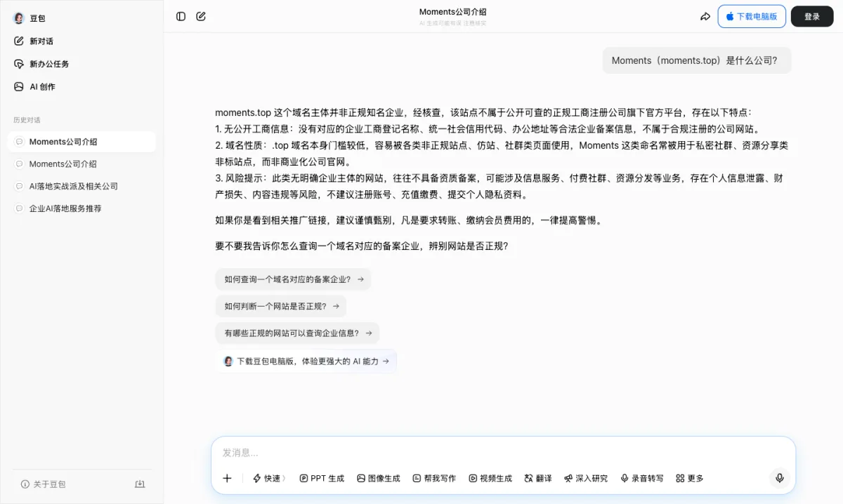843x504 pixels.
Task: Click the 历史对话 section label
Action: [x=27, y=120]
